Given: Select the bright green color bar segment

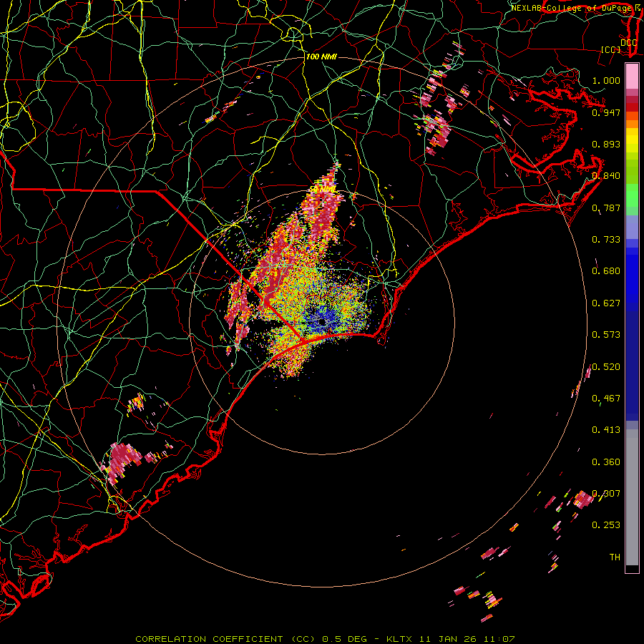Looking at the screenshot, I should pyautogui.click(x=632, y=195).
